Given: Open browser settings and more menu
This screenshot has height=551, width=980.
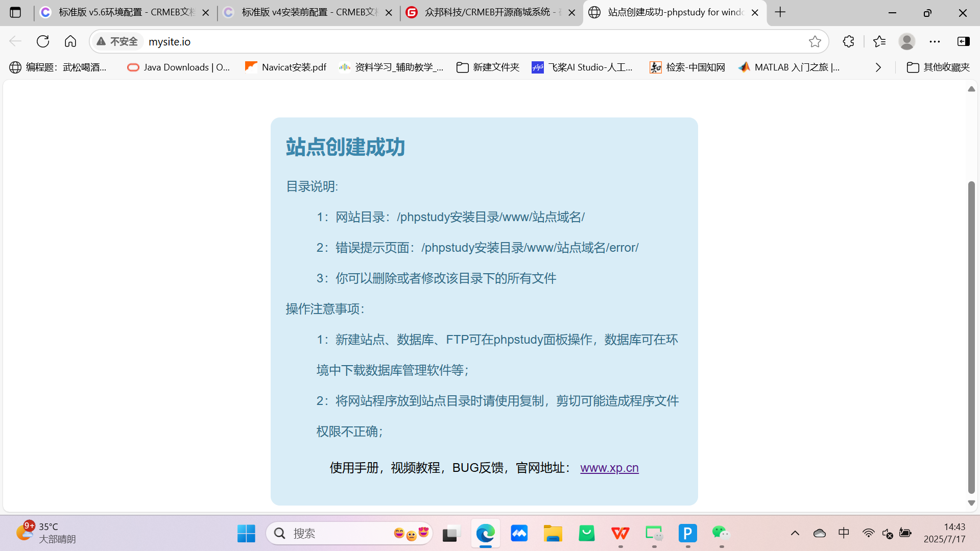Looking at the screenshot, I should [935, 41].
